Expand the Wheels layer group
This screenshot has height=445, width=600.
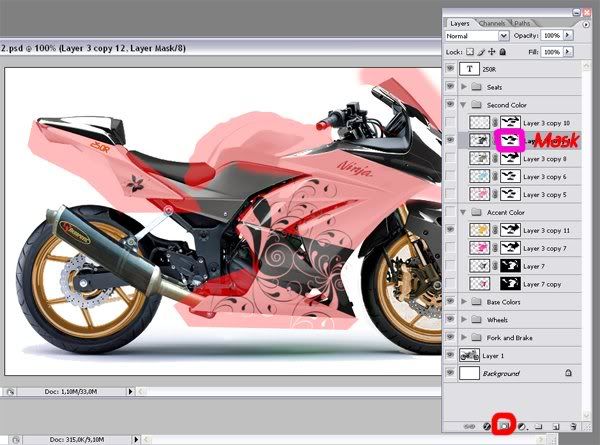tap(463, 320)
